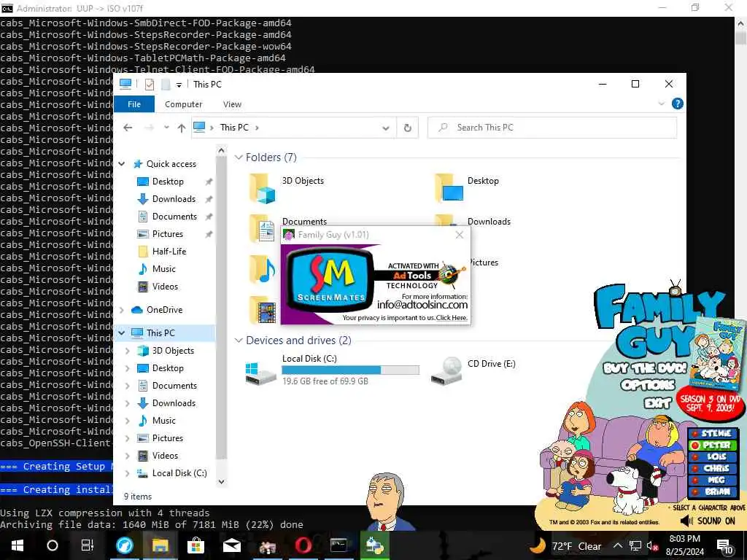Open Cortana circle on taskbar
Viewport: 747px width, 560px height.
[52, 545]
